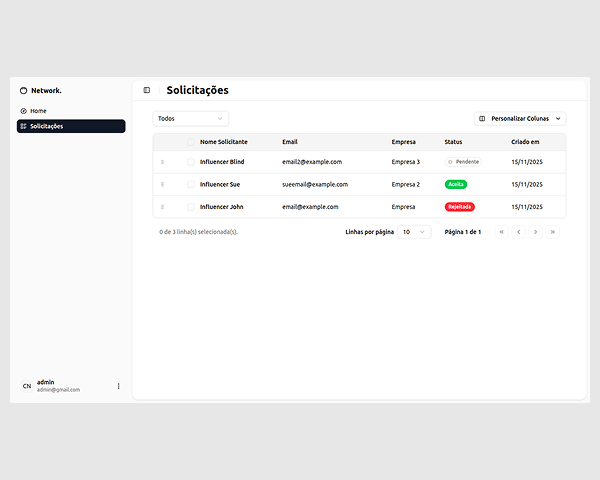Grab the drag handle of Influencer Blind row

pos(162,162)
